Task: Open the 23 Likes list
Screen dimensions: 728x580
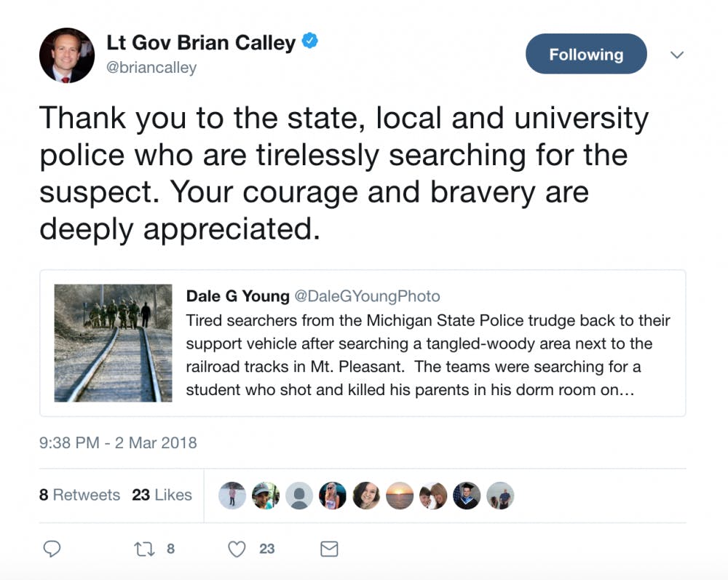Action: coord(162,495)
